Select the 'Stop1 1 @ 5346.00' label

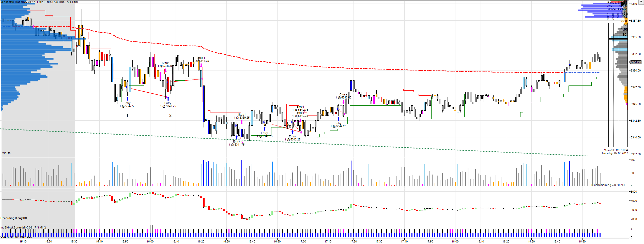tap(166, 64)
